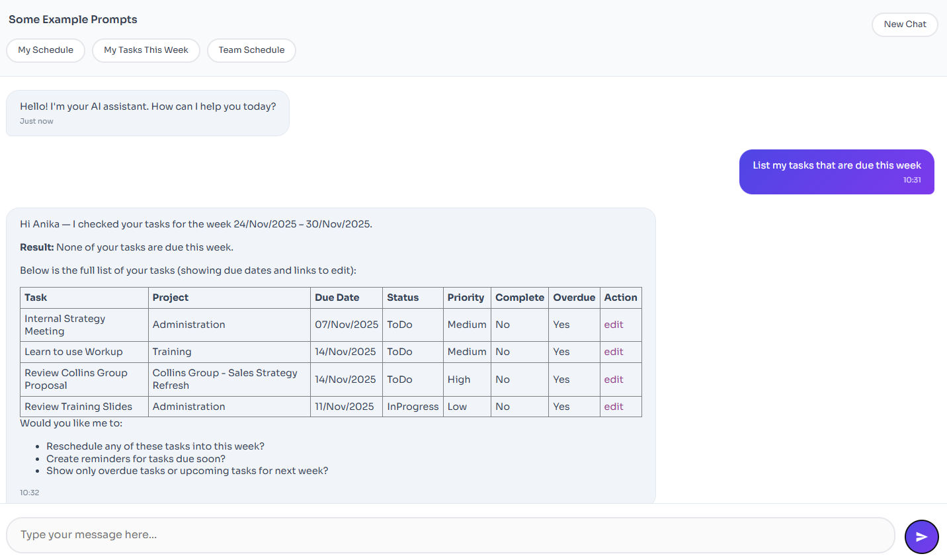Viewport: 947px width, 560px height.
Task: Click the Collins Group Sales Strategy Refresh project cell
Action: point(225,380)
